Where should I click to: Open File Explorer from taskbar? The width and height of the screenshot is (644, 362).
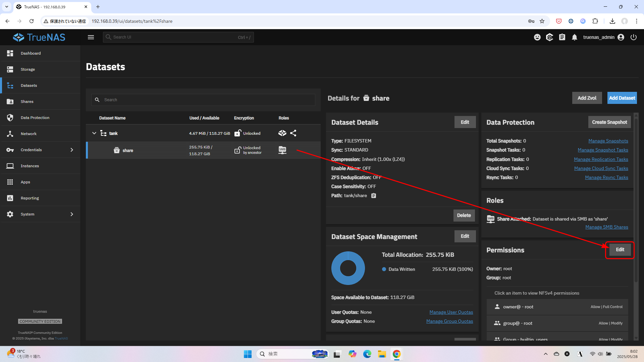[x=382, y=354]
